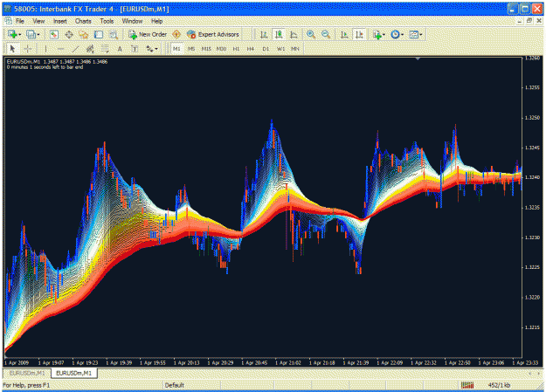
Task: Toggle the Expert Advisors button
Action: [x=213, y=34]
